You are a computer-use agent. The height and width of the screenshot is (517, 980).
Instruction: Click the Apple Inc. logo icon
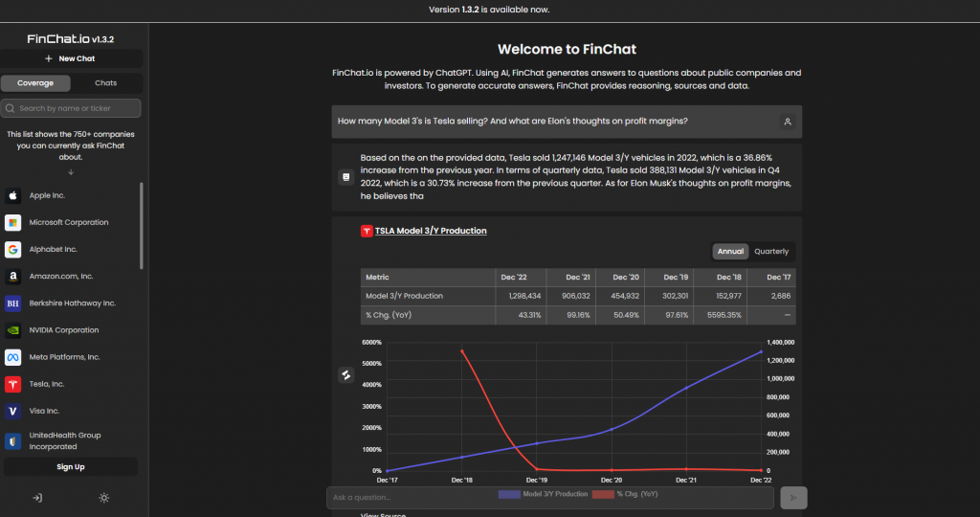[x=12, y=195]
